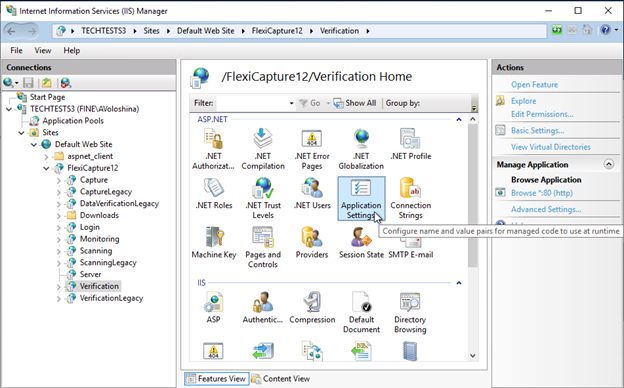Collapse the TECHTESTS3 server node

pos(9,109)
